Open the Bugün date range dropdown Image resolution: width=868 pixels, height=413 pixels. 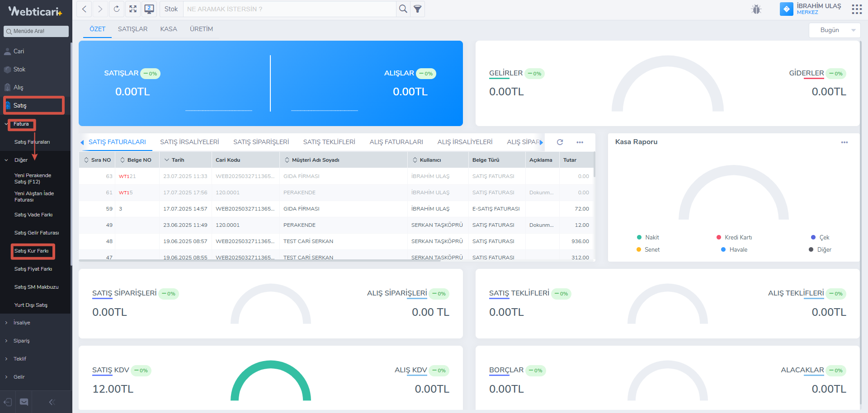(835, 30)
